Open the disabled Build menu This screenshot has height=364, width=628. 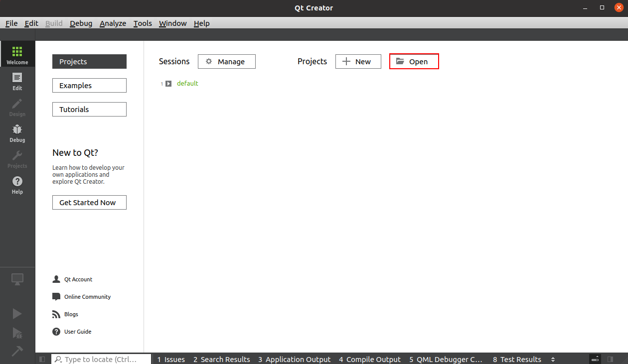pos(54,23)
